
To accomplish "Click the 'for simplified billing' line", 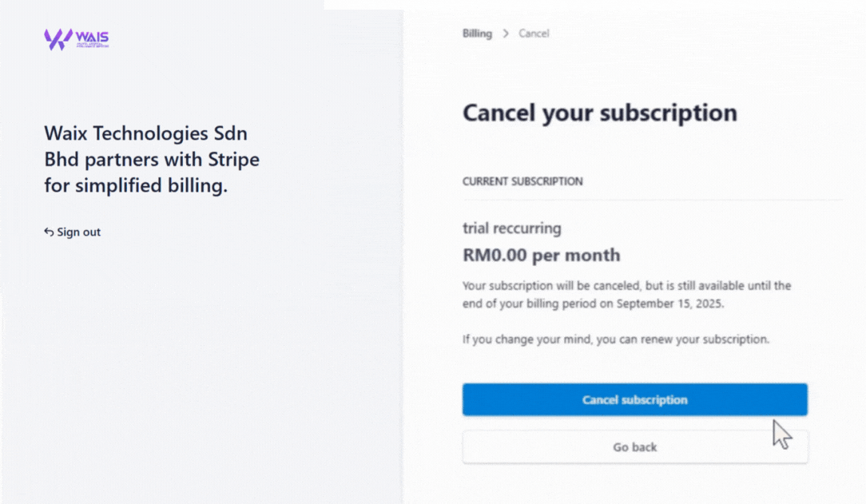I will pyautogui.click(x=136, y=186).
